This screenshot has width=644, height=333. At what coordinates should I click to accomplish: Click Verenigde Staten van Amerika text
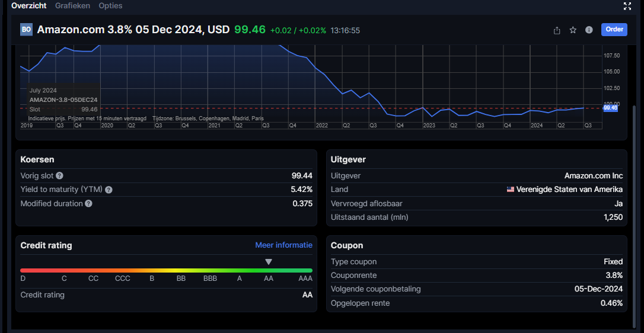(569, 190)
